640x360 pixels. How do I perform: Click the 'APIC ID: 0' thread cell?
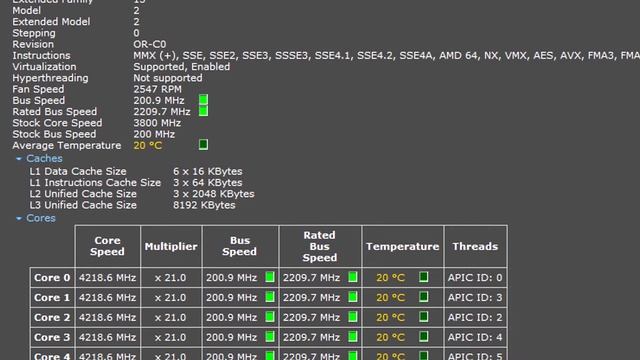[476, 278]
